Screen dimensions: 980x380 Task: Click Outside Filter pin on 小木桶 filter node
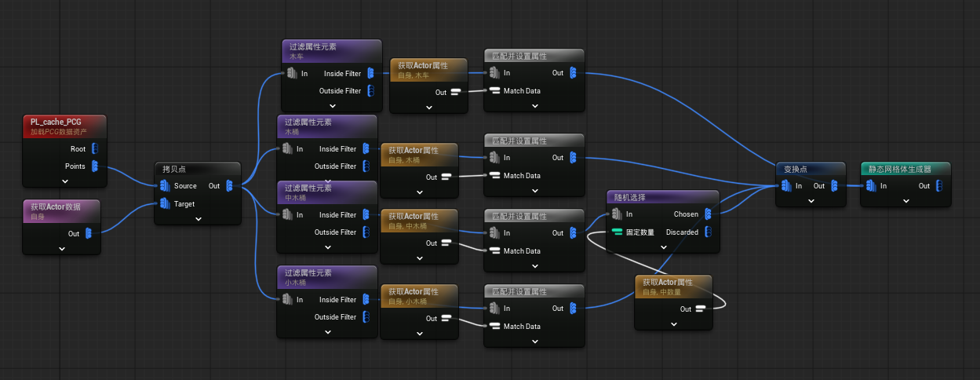366,317
